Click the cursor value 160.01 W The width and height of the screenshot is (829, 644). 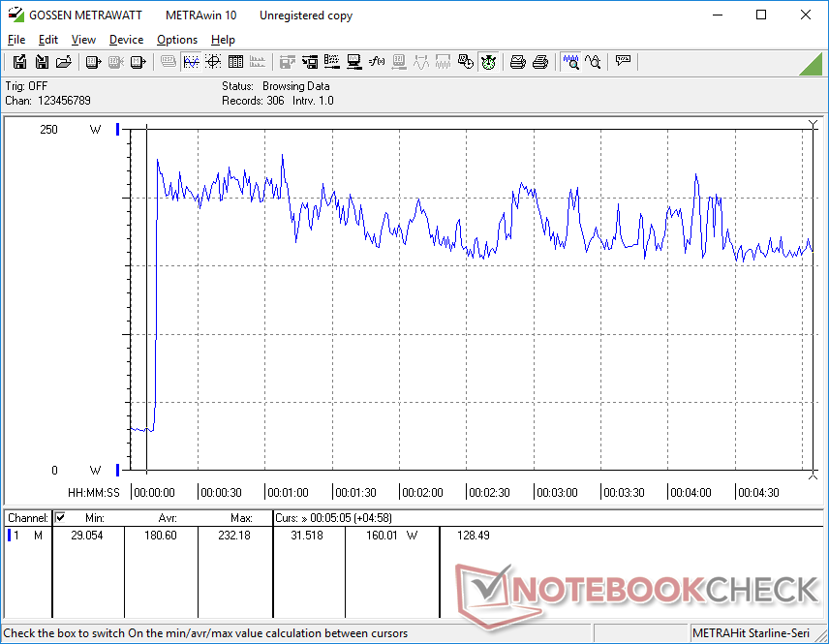click(392, 536)
